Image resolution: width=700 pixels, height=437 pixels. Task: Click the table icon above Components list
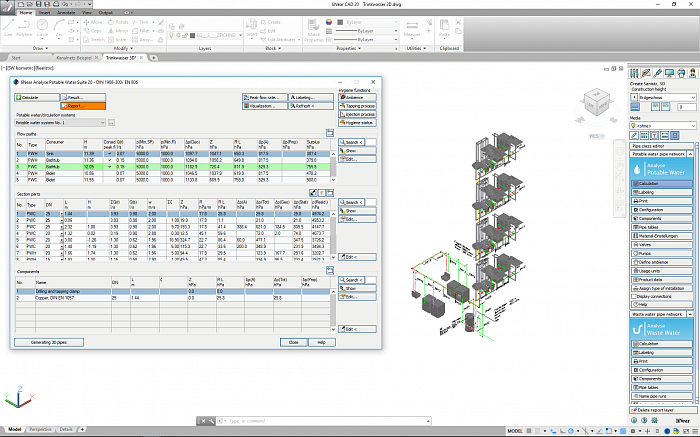point(330,270)
